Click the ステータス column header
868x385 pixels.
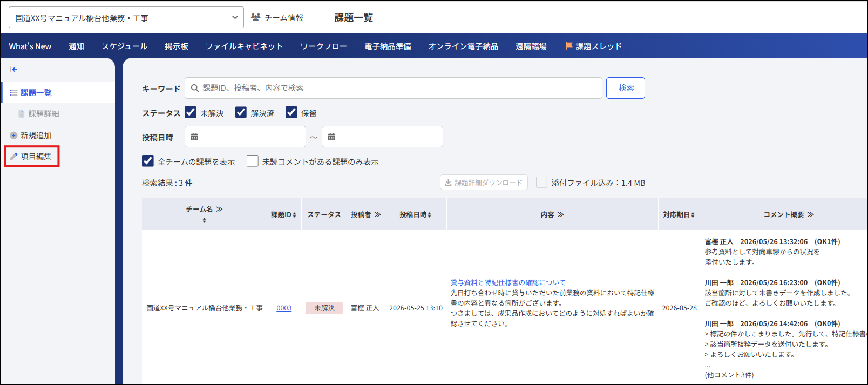click(x=324, y=215)
